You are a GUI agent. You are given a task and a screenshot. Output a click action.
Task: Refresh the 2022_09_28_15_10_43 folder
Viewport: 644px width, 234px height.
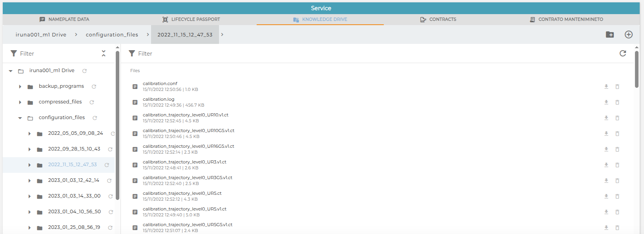[110, 149]
